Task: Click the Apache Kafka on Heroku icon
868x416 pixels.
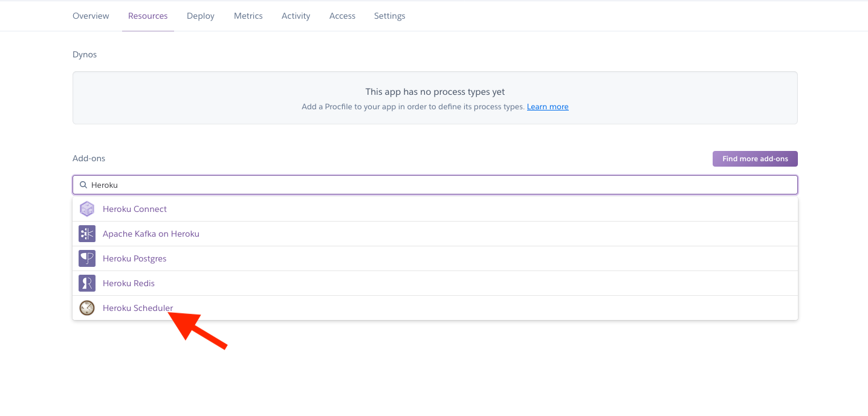Action: [87, 234]
